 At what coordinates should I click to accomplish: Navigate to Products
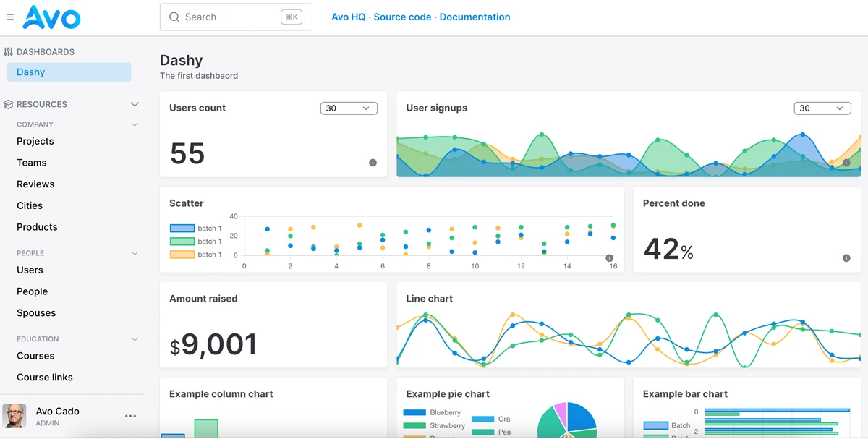click(37, 227)
